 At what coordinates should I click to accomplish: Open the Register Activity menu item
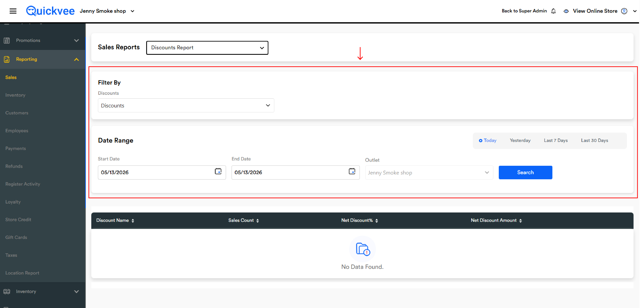tap(23, 184)
